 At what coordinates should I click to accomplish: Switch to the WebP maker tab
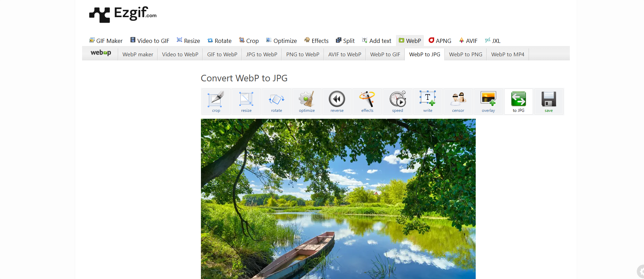pos(138,55)
